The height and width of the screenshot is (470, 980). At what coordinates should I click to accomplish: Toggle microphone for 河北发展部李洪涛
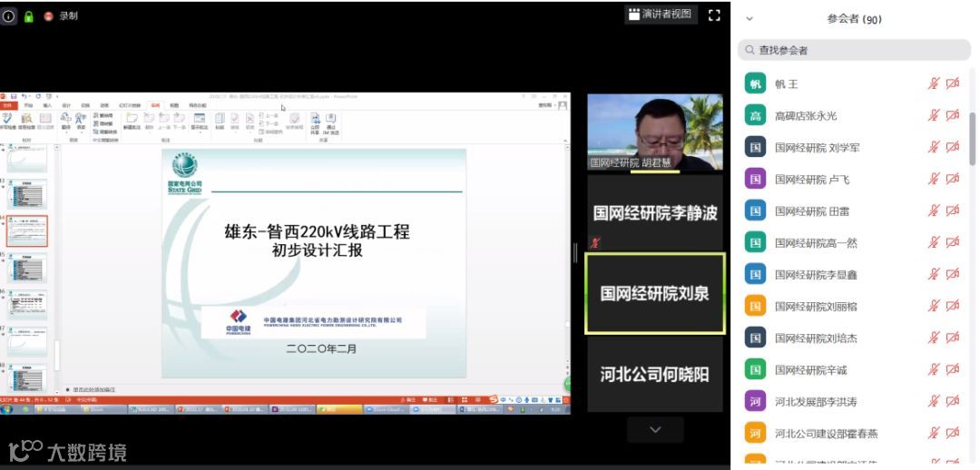click(x=934, y=401)
